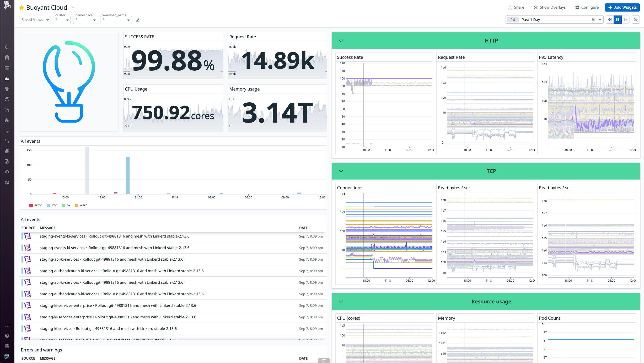This screenshot has height=363, width=644.
Task: Click the Add Widgets button
Action: 622,7
